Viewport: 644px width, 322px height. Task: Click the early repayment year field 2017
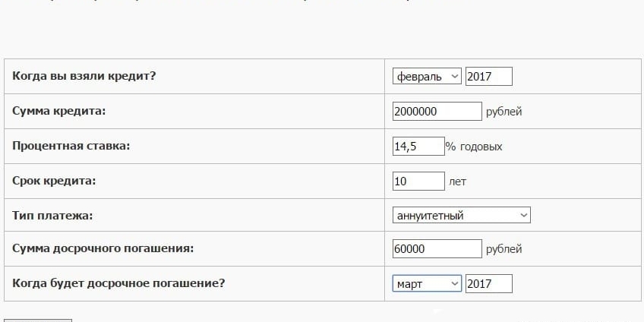click(488, 284)
